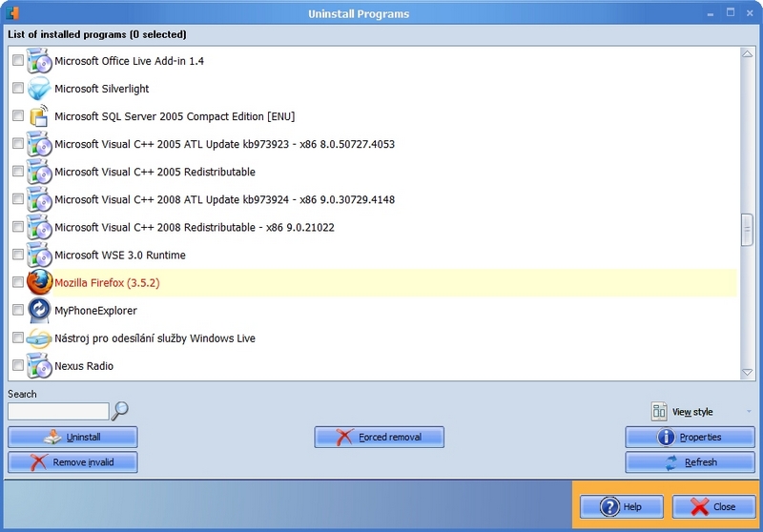763x532 pixels.
Task: Select the MyPhoneExplorer entry text
Action: click(x=96, y=311)
